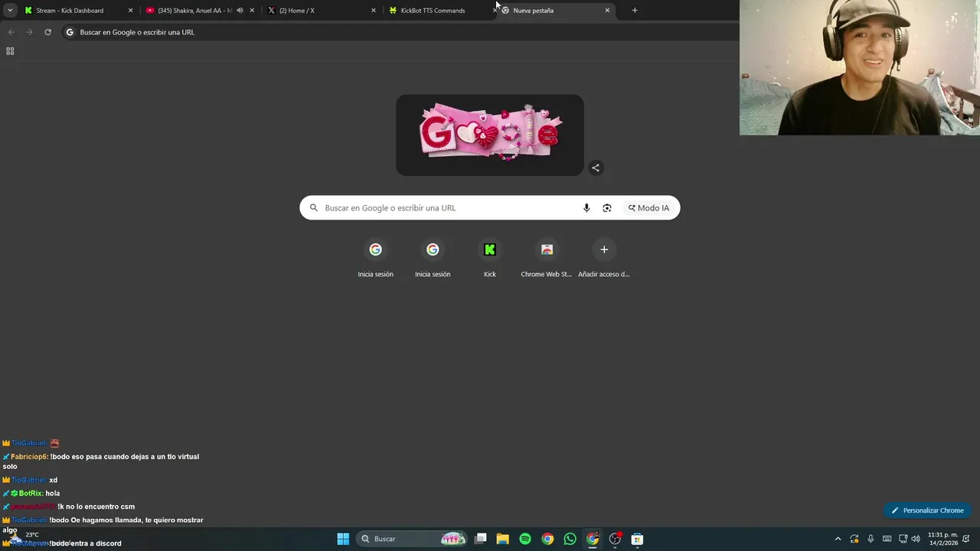Click the sync update tray icon
The width and height of the screenshot is (980, 551).
click(854, 539)
